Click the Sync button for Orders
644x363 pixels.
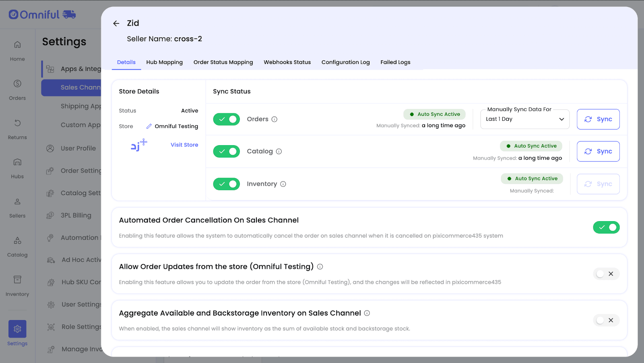(598, 119)
